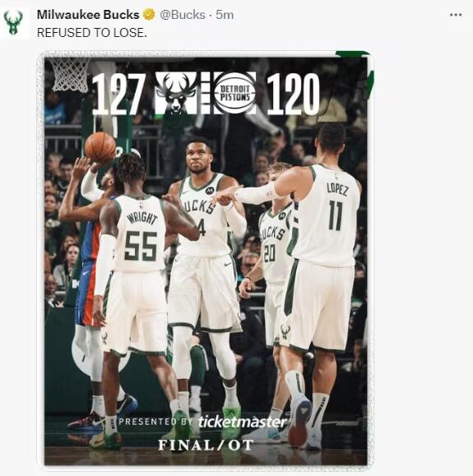Click the FINAL/OT label
The image size is (473, 476).
(x=206, y=445)
